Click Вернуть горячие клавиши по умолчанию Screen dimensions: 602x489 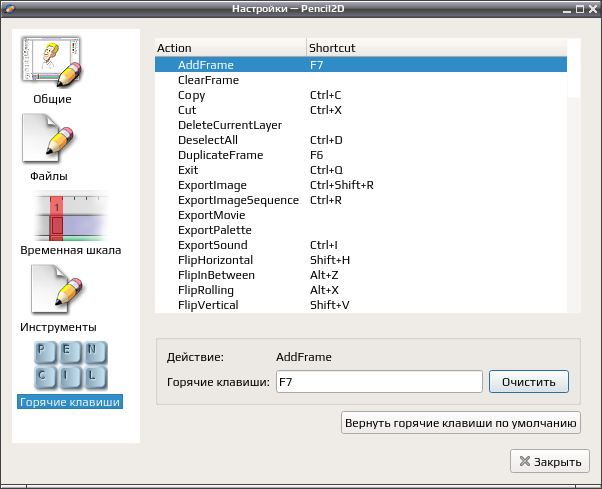(x=461, y=423)
